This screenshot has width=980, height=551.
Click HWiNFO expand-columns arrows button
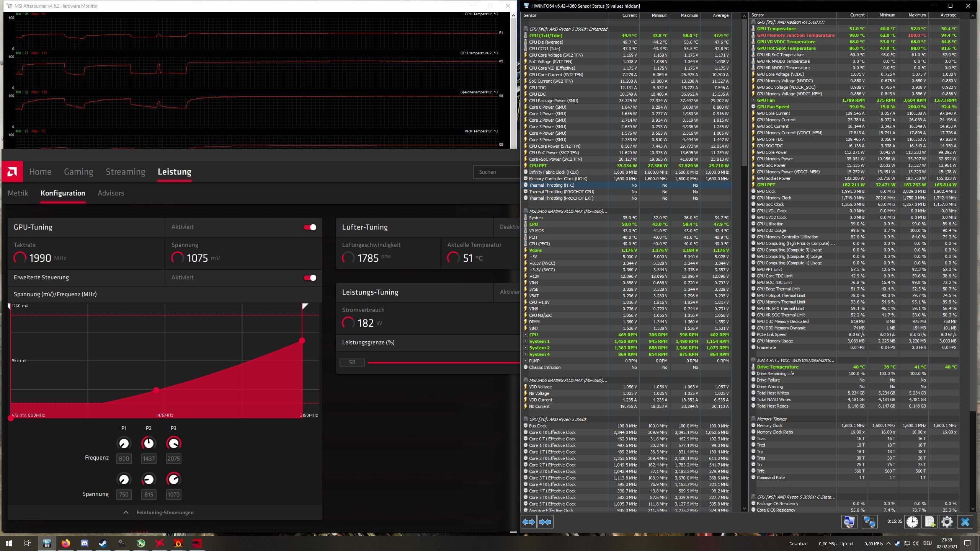(x=529, y=522)
